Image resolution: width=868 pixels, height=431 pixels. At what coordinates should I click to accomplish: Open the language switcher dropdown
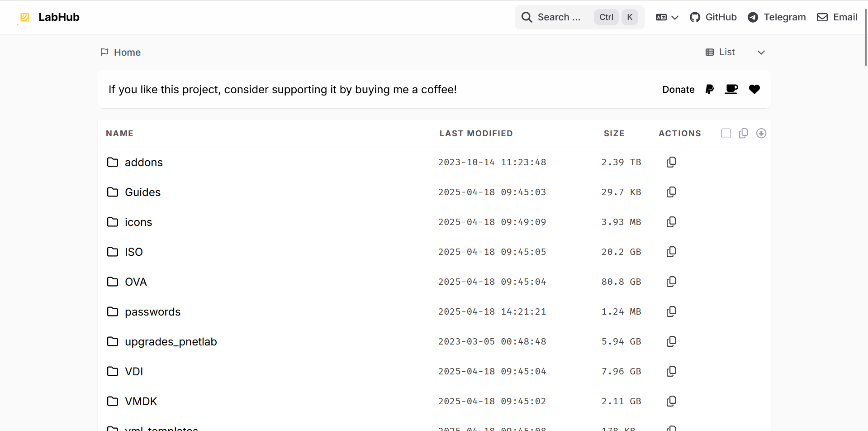[667, 17]
